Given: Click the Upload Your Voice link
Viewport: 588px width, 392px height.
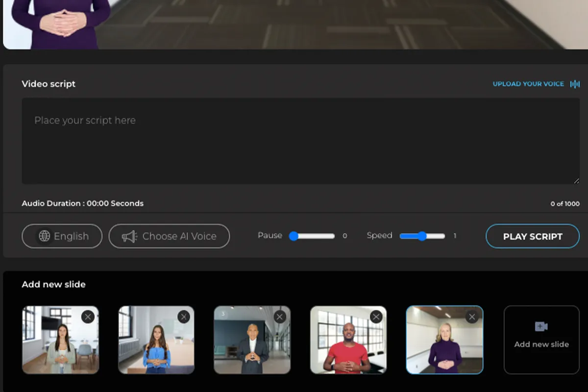Looking at the screenshot, I should 528,84.
